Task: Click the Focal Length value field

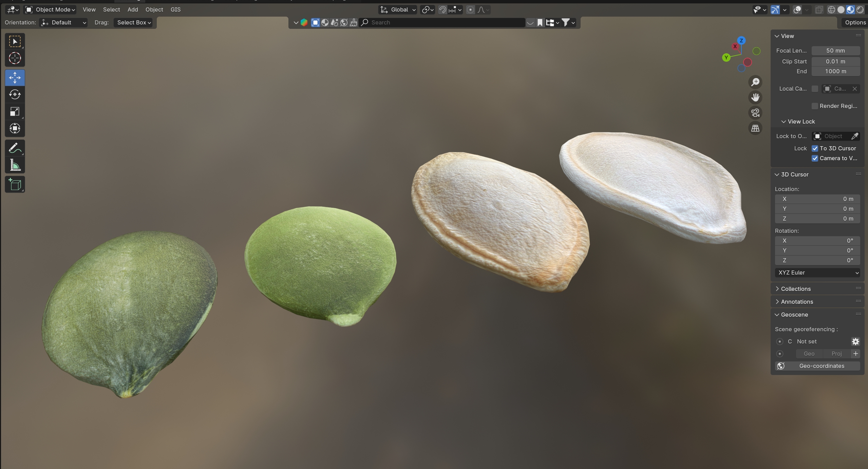Action: coord(835,51)
